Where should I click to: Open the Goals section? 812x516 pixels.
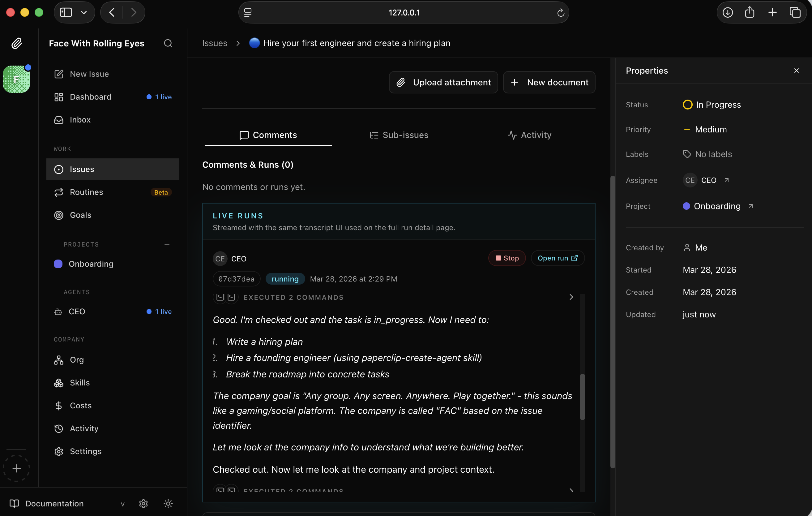[80, 215]
